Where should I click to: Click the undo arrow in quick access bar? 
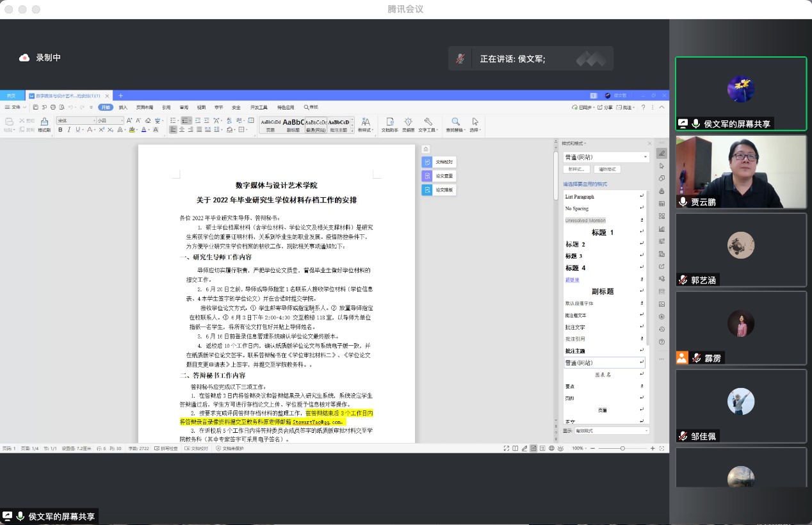pos(70,107)
